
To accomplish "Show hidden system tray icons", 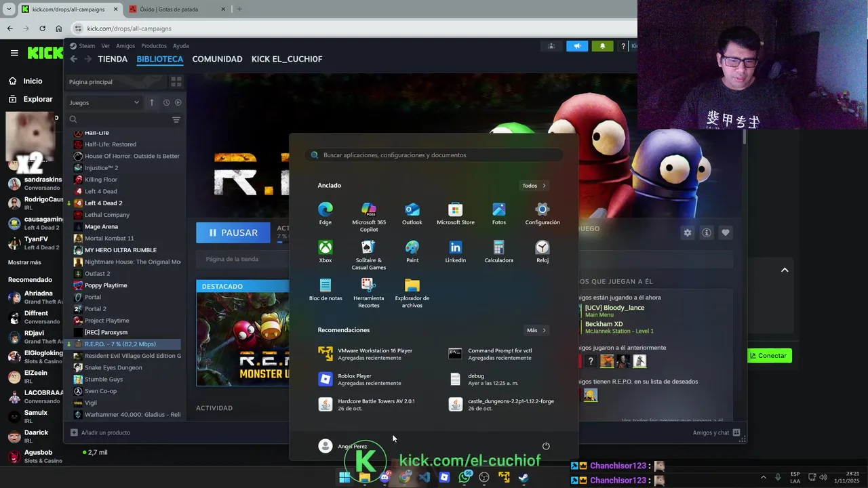I will tap(763, 477).
